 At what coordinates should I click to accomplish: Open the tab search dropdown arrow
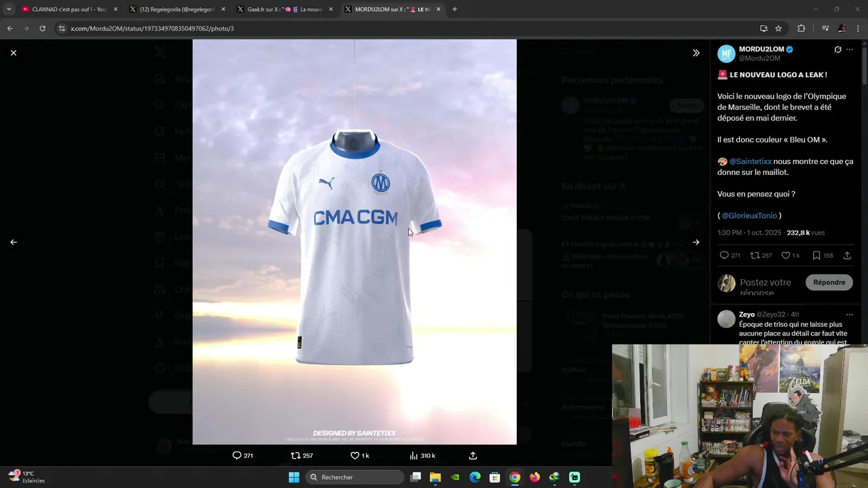(x=8, y=9)
